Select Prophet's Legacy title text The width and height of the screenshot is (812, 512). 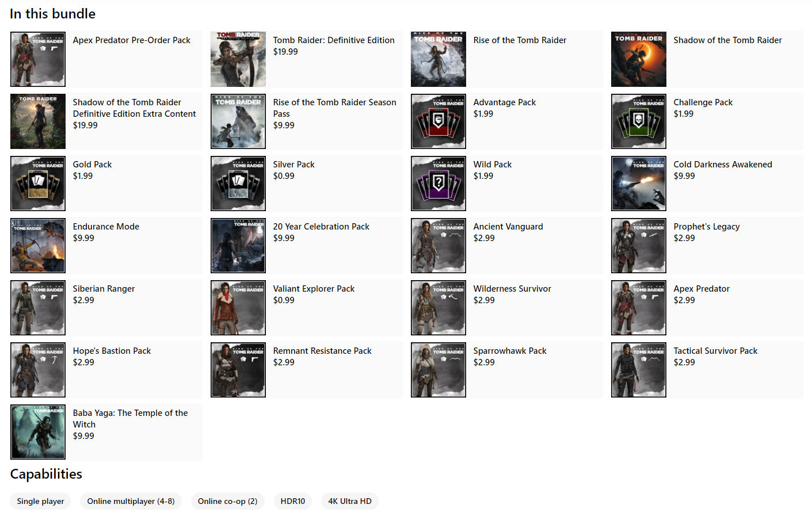(x=707, y=227)
